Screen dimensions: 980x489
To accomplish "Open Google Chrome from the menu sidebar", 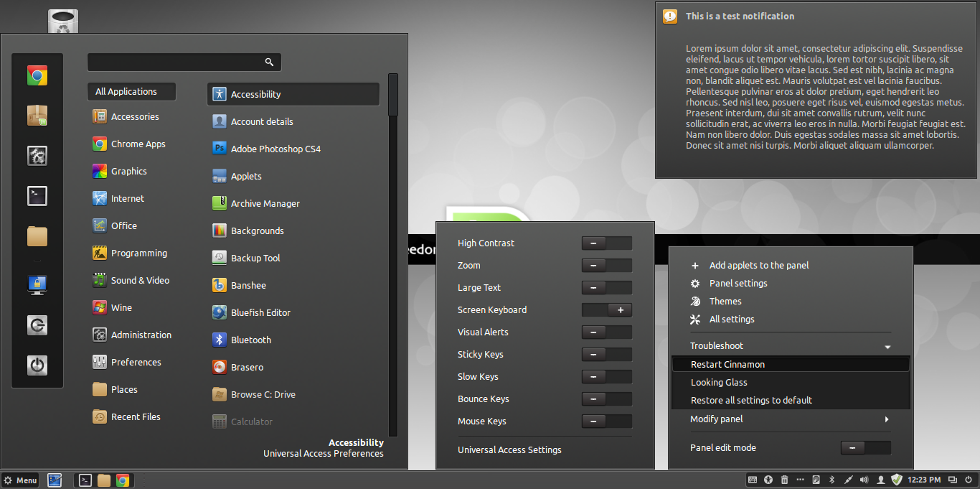I will 37,75.
